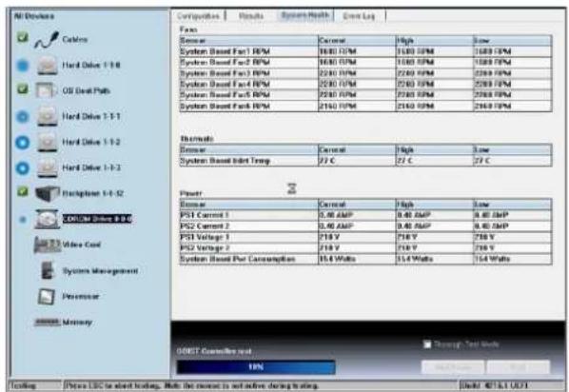Select Hard Drive 1-1-1 in device list
The image size is (569, 392).
point(91,116)
